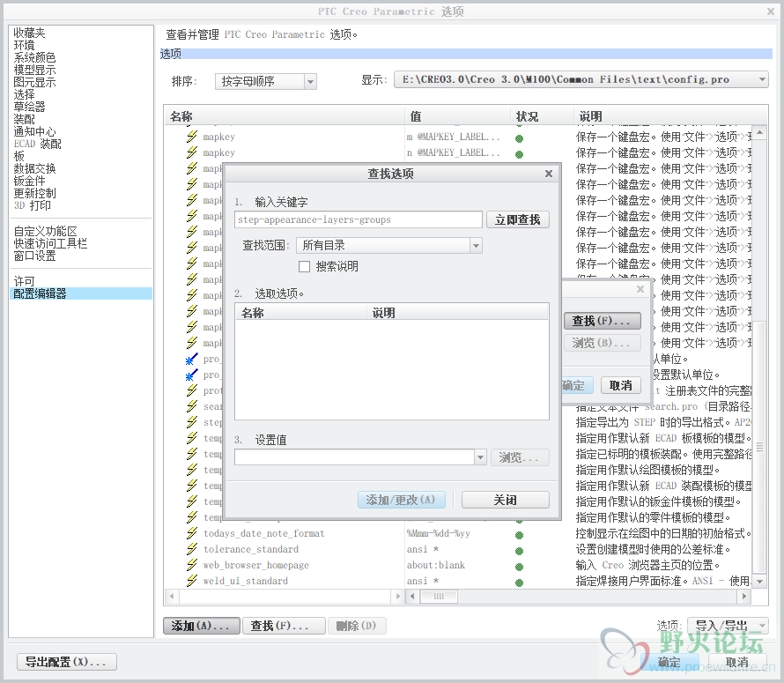
Task: Click right arrow of name column horizontal scrollbar
Action: pos(398,597)
